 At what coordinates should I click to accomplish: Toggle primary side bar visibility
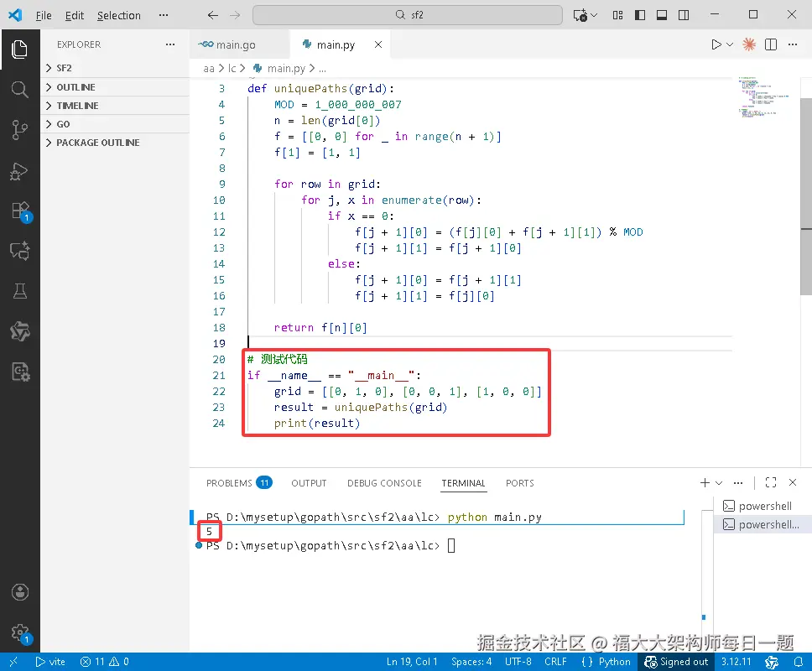640,15
